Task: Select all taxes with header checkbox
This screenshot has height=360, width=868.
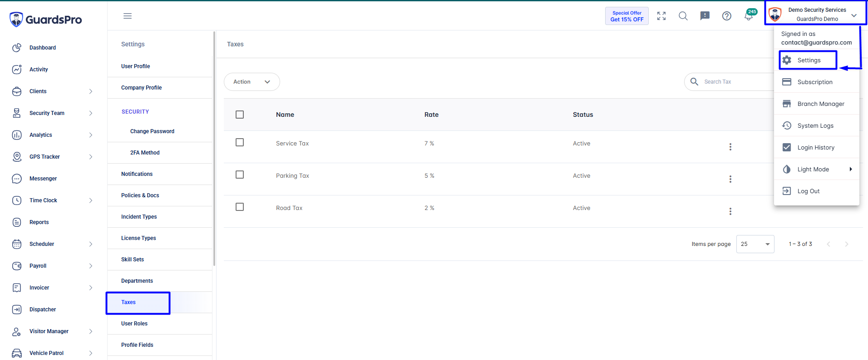Action: click(240, 115)
